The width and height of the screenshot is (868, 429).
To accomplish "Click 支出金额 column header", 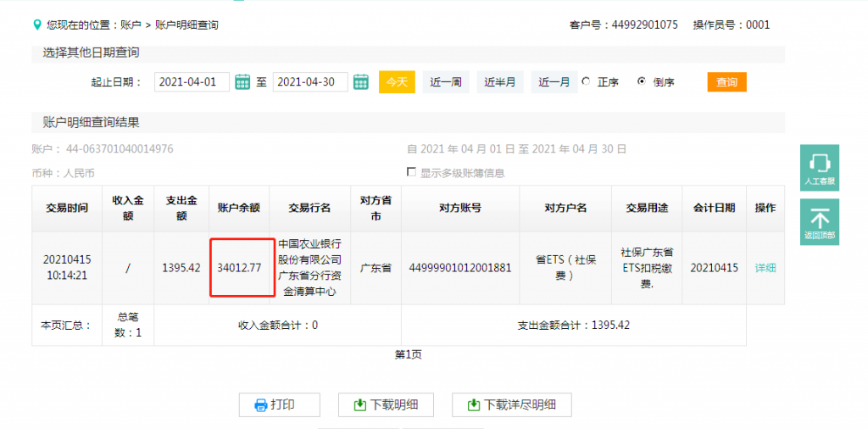I will 181,208.
